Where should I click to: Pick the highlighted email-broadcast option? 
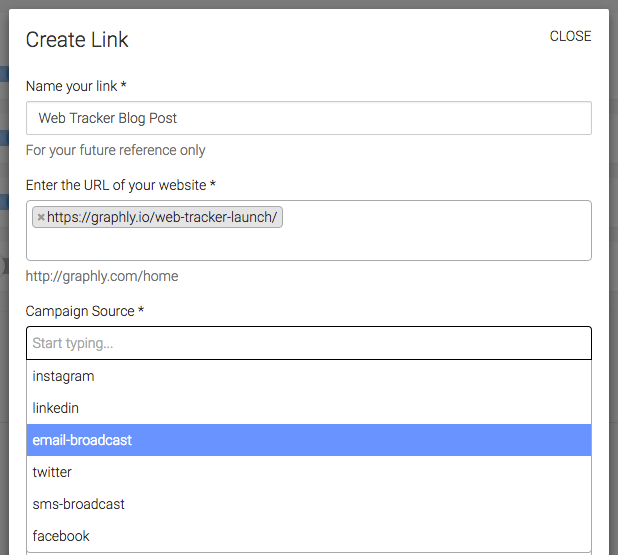tap(309, 440)
